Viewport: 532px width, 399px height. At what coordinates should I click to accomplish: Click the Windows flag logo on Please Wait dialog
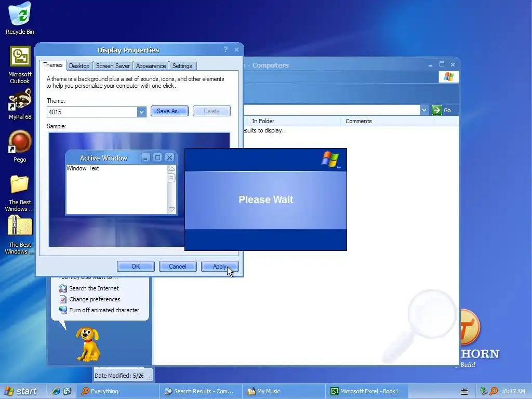pos(330,159)
